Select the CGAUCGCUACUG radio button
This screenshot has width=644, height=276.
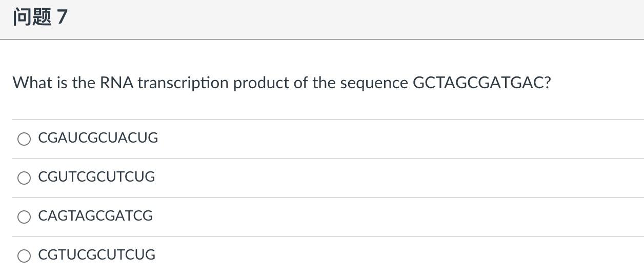[x=24, y=139]
